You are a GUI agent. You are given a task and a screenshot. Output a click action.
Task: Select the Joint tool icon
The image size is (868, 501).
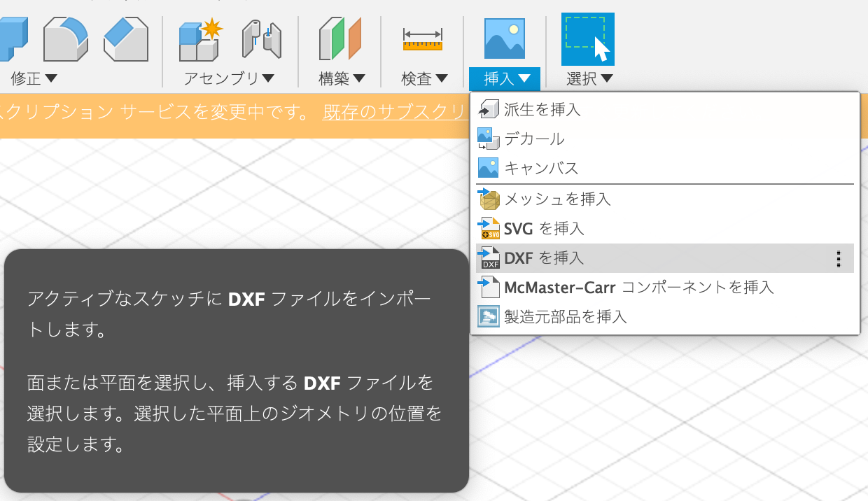(261, 38)
